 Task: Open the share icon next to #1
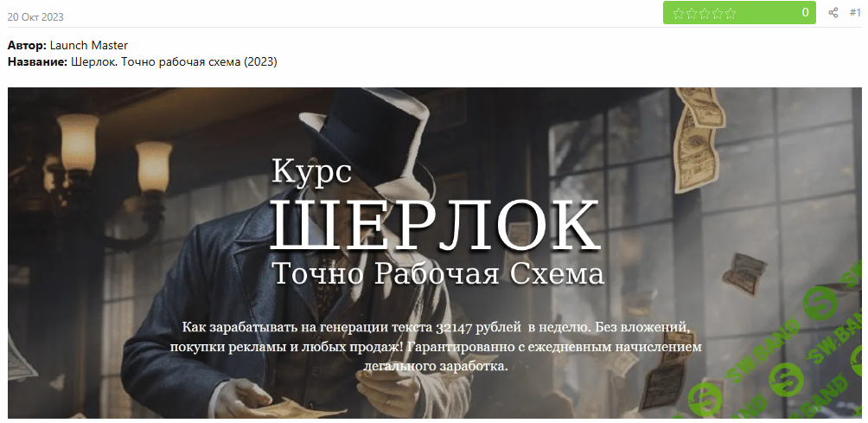(833, 13)
